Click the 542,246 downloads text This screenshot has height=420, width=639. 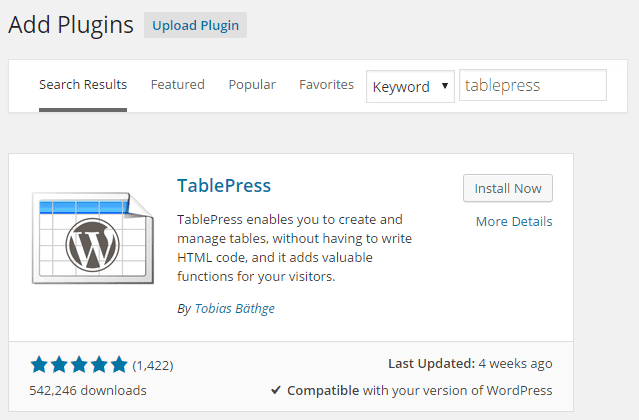(88, 390)
